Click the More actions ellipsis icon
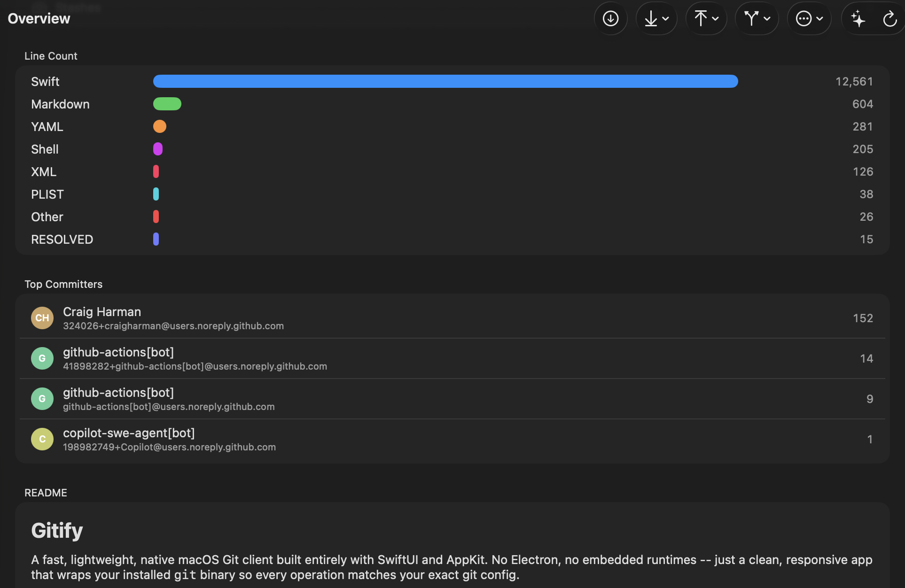 [x=804, y=19]
